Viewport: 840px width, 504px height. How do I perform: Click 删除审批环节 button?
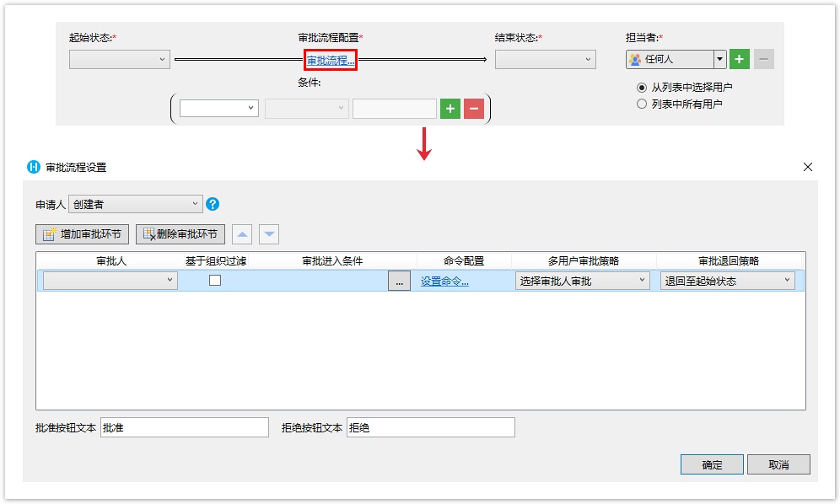coord(180,234)
